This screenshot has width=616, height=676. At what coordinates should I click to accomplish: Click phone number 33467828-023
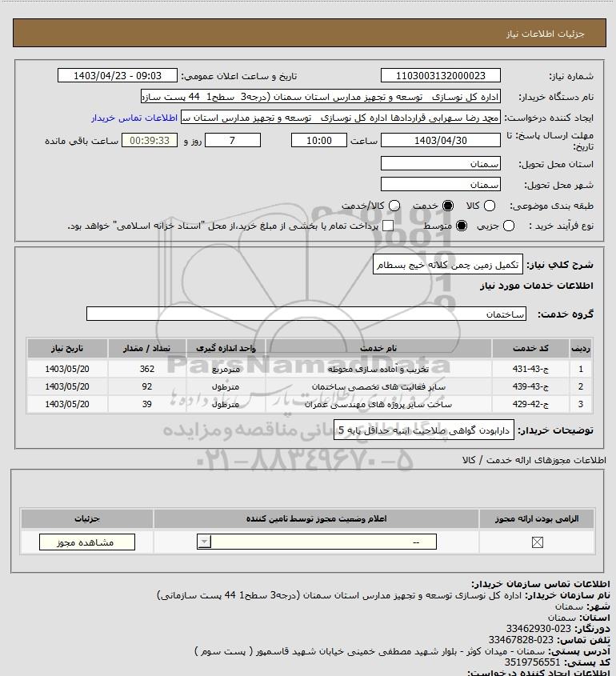(521, 640)
